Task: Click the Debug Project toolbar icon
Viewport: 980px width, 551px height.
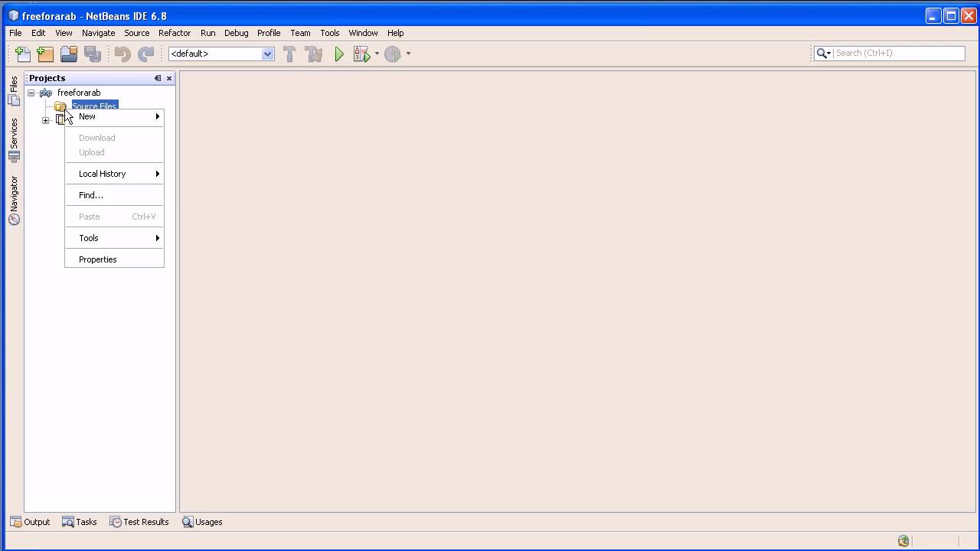Action: click(361, 54)
